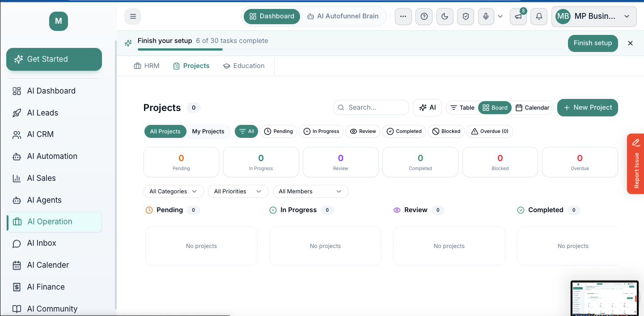The width and height of the screenshot is (644, 316).
Task: Select the AI Autofunnel Brain tab
Action: [x=343, y=16]
